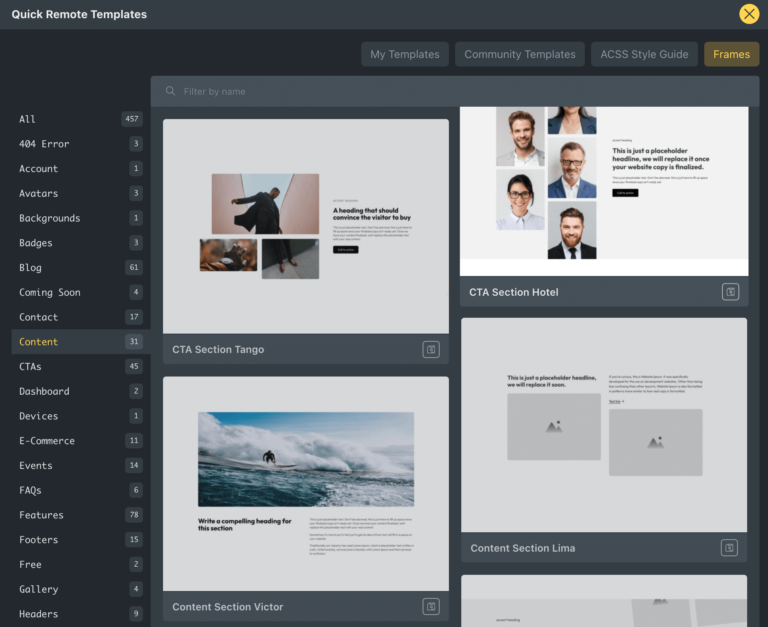The height and width of the screenshot is (627, 768).
Task: Click the CTA Section Tango title
Action: click(218, 349)
